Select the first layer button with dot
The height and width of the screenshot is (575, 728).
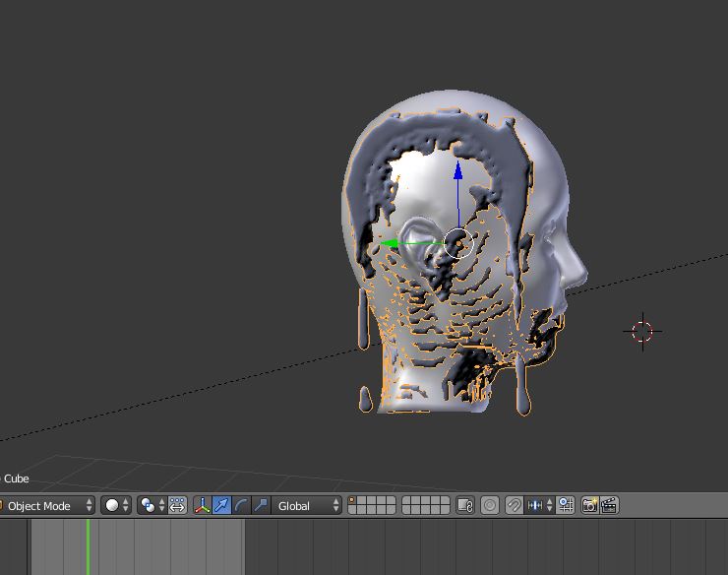pos(352,501)
